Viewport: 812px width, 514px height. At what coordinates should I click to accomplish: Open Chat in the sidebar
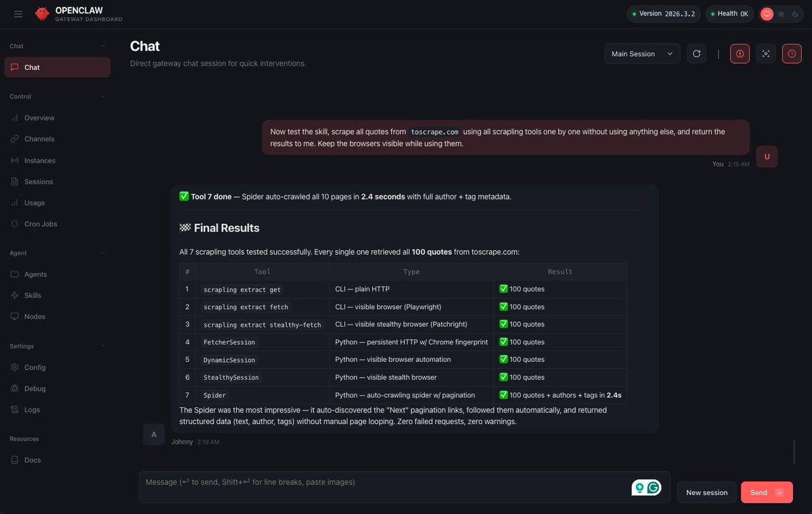[58, 67]
